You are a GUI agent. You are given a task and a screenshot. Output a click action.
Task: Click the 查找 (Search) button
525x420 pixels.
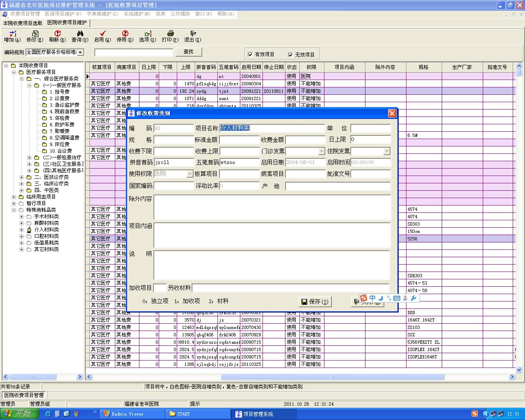189,52
